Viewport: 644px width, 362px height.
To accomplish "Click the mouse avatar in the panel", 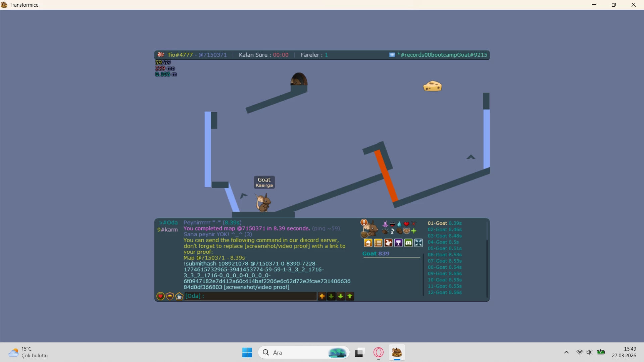I will point(371,229).
